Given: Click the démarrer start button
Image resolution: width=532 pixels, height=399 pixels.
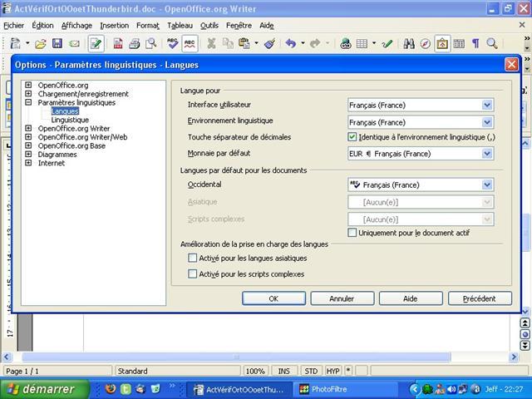Looking at the screenshot, I should [x=45, y=389].
